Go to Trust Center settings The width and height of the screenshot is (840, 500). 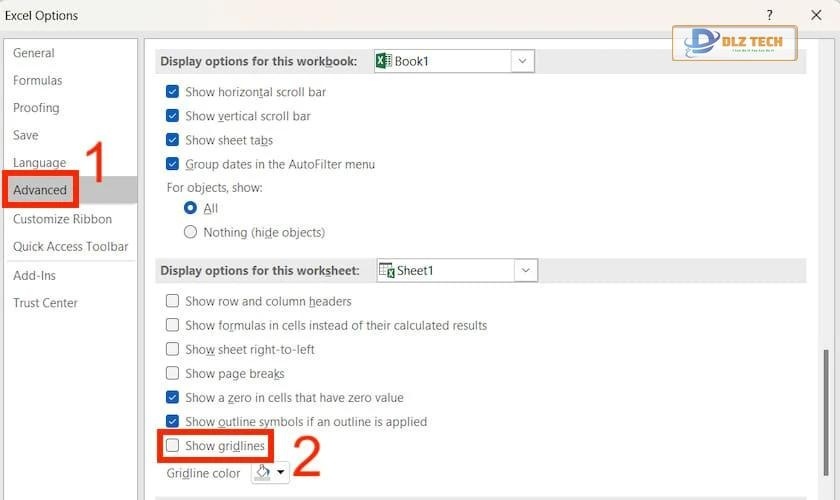pos(45,303)
